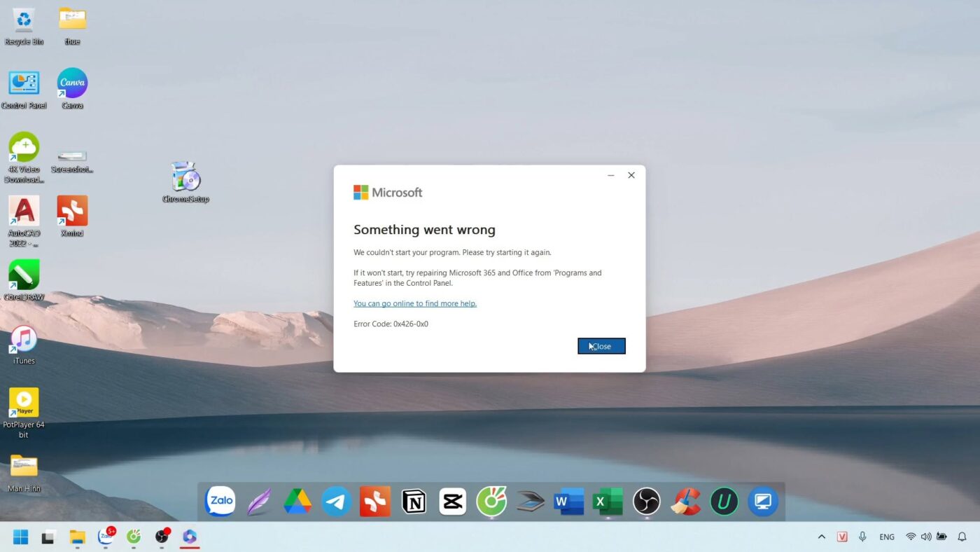Switch to Microsoft 365 in the taskbar
Image resolution: width=980 pixels, height=552 pixels.
(x=190, y=537)
